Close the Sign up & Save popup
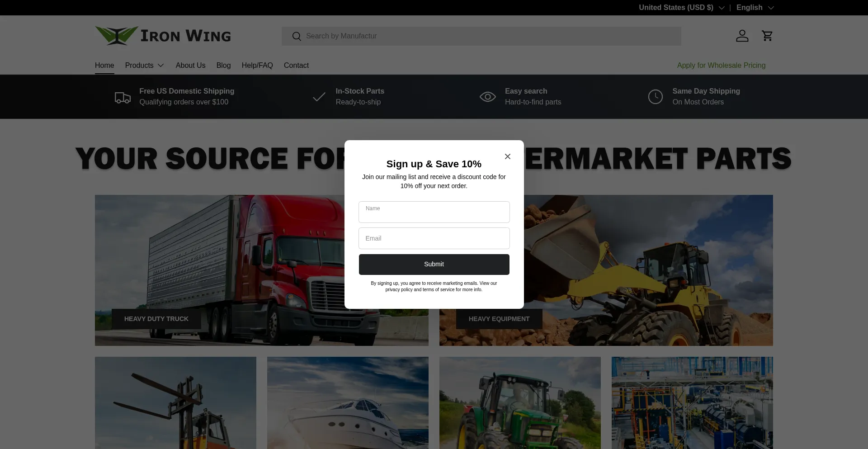 (507, 156)
